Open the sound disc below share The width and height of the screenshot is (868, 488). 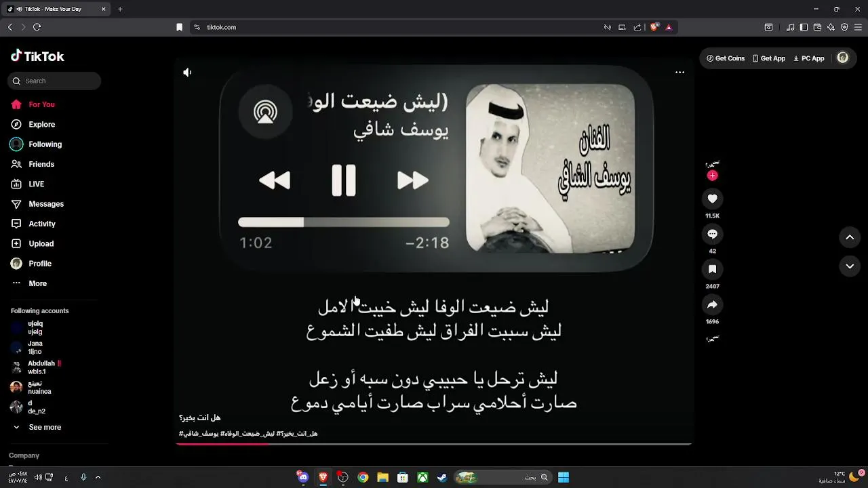(712, 338)
